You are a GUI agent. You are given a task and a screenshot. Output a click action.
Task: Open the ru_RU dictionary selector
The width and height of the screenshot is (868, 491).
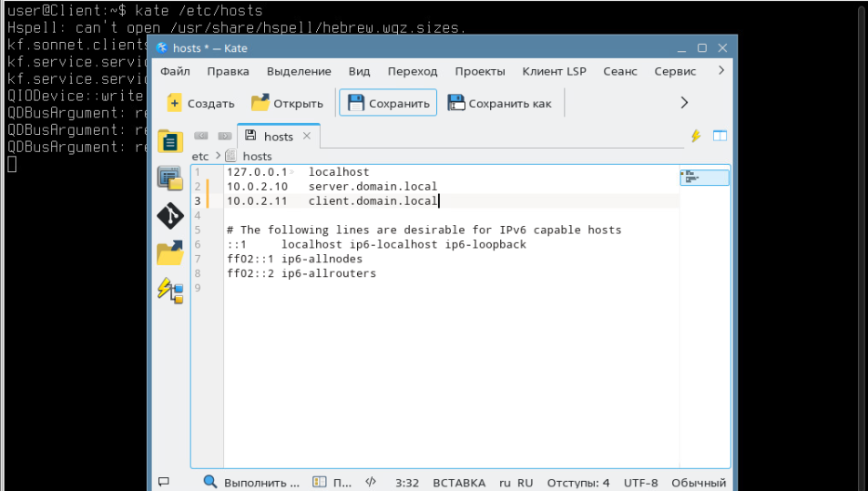(516, 482)
